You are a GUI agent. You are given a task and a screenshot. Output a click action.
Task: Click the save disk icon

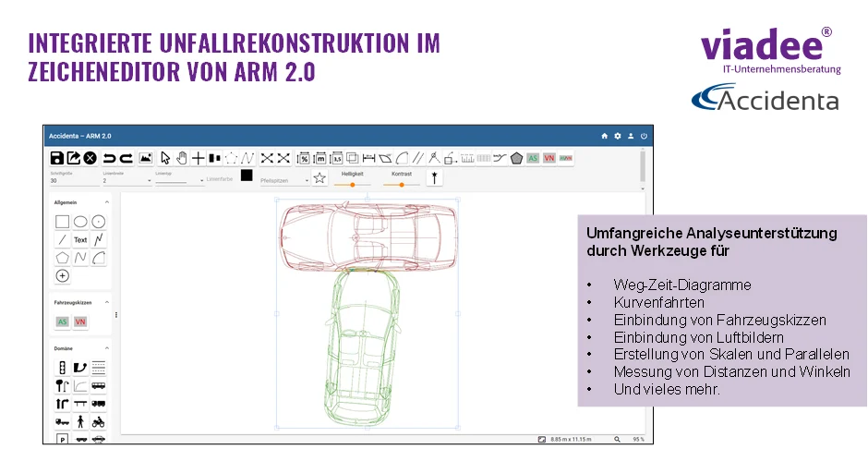point(57,158)
